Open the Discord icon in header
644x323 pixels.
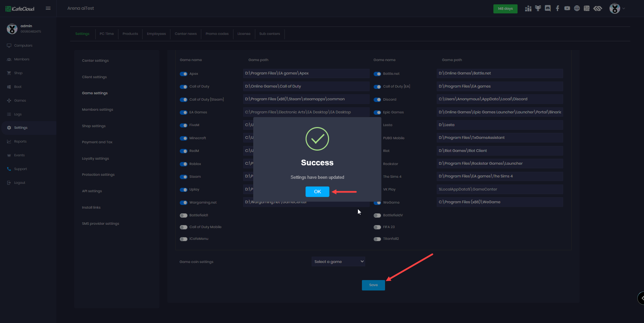point(548,8)
